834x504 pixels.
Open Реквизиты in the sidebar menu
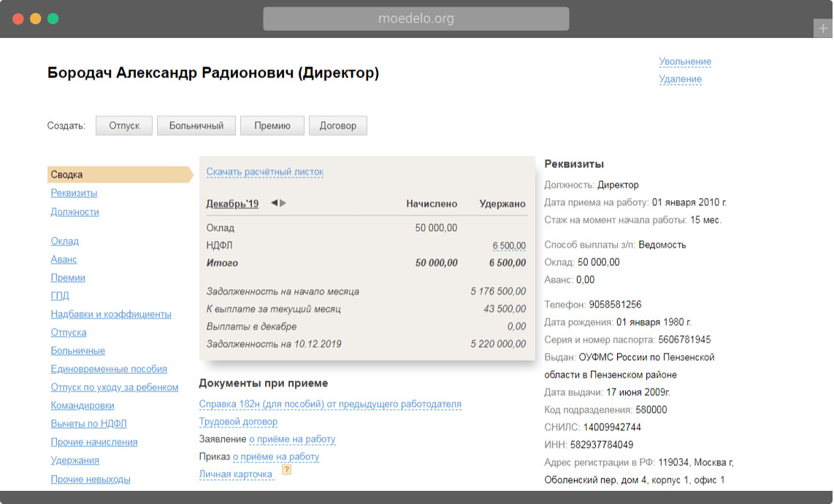pyautogui.click(x=74, y=193)
